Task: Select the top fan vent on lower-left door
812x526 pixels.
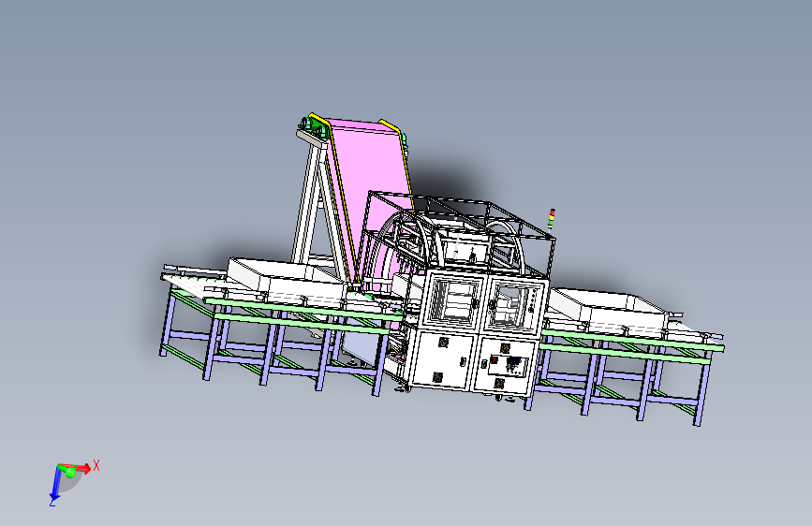Action: tap(443, 343)
